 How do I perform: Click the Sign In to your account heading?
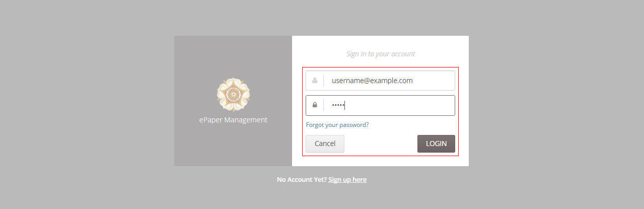coord(381,54)
